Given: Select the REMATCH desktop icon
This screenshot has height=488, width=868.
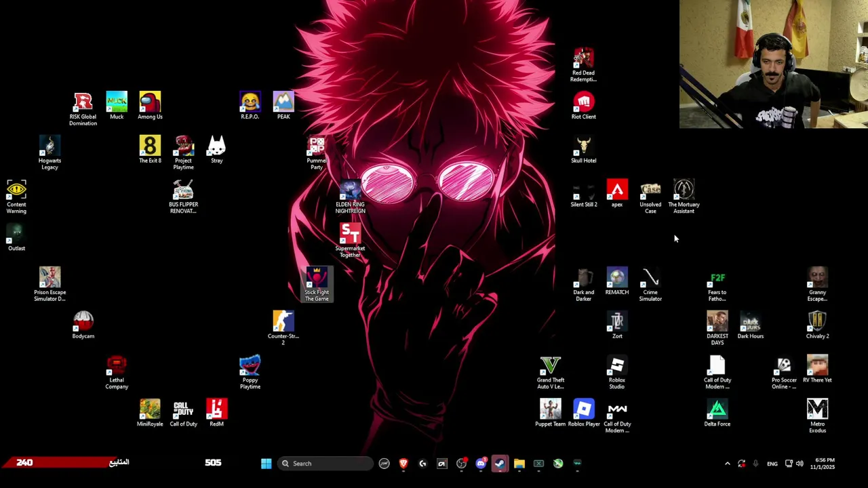Looking at the screenshot, I should pos(617,282).
